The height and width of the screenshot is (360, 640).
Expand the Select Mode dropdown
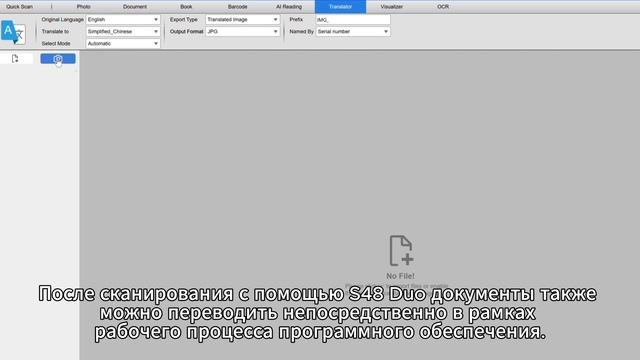123,43
